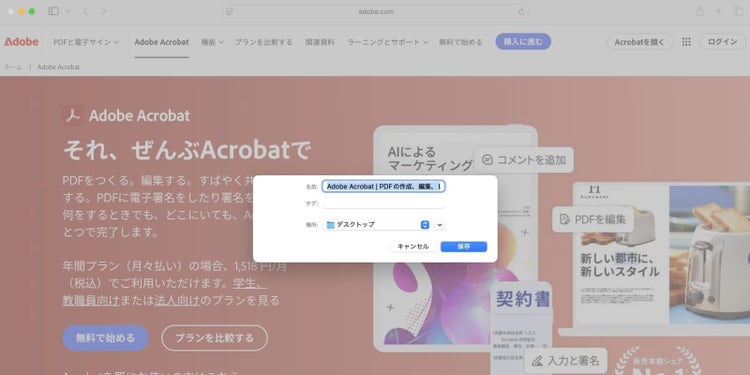The image size is (750, 375).
Task: Click the 入力と署名 chip
Action: 565,360
